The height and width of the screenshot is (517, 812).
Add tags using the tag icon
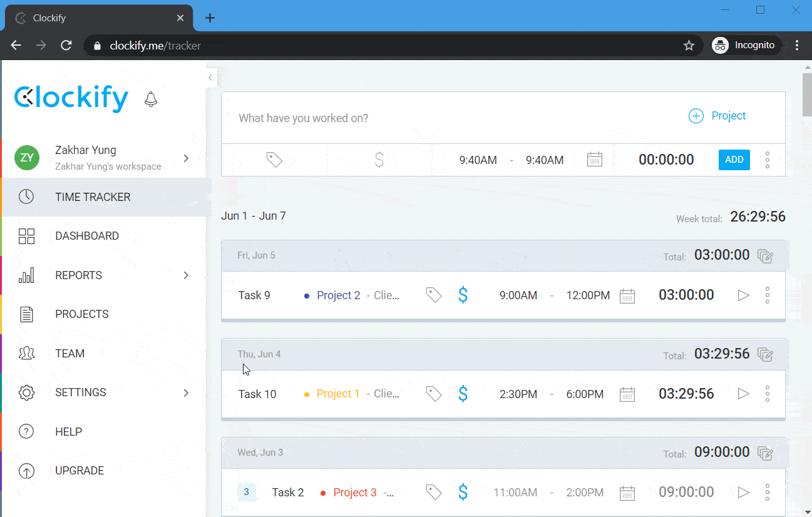pyautogui.click(x=274, y=160)
